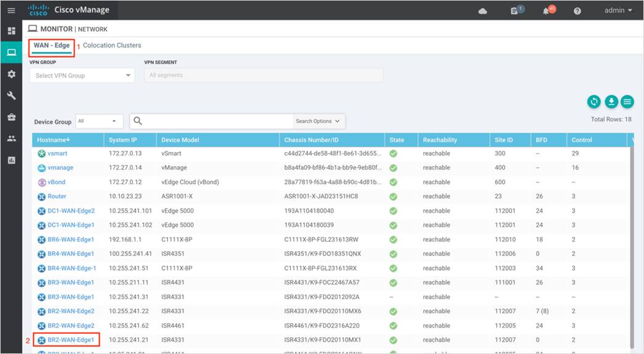Switch to Colocation Clusters tab
Screen dimensions: 644x354
click(112, 45)
